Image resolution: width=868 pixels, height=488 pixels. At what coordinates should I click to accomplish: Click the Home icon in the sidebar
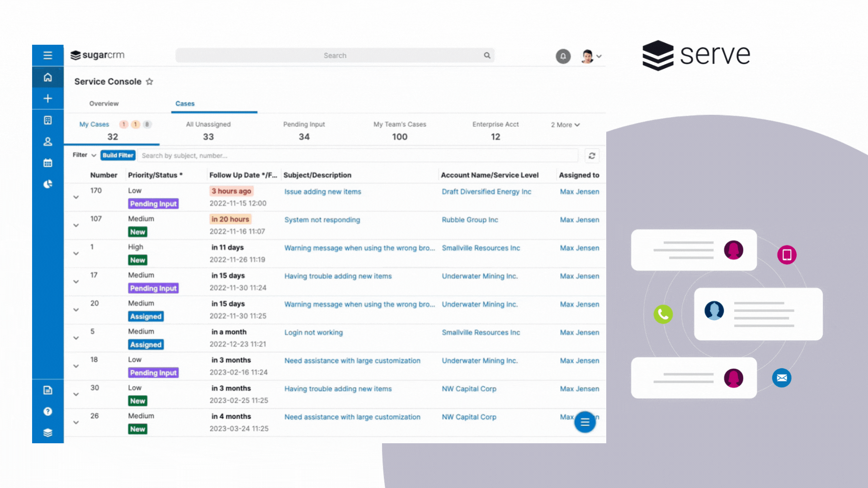[x=47, y=77]
